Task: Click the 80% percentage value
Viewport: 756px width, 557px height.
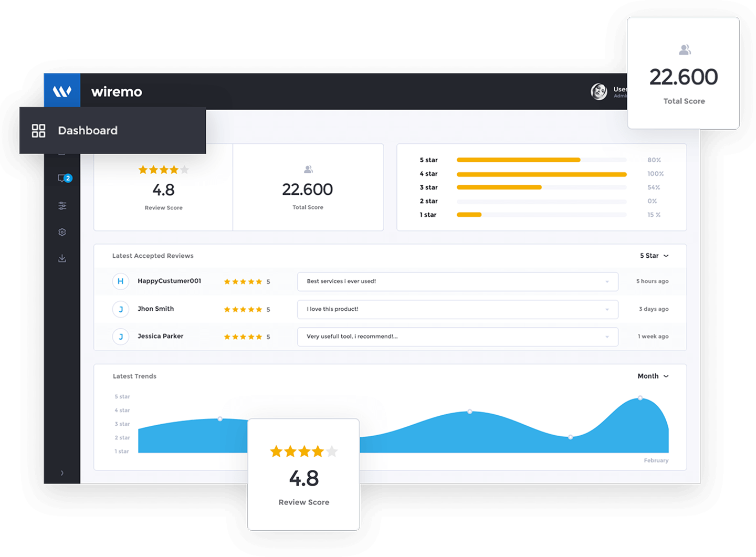Action: point(654,160)
